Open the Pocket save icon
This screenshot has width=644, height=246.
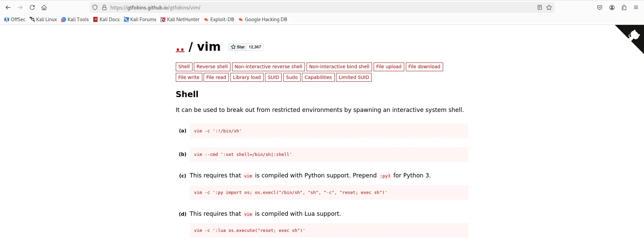tap(600, 7)
